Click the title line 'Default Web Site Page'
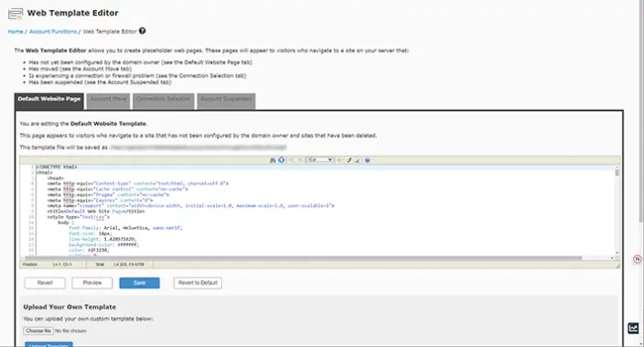 (x=96, y=211)
